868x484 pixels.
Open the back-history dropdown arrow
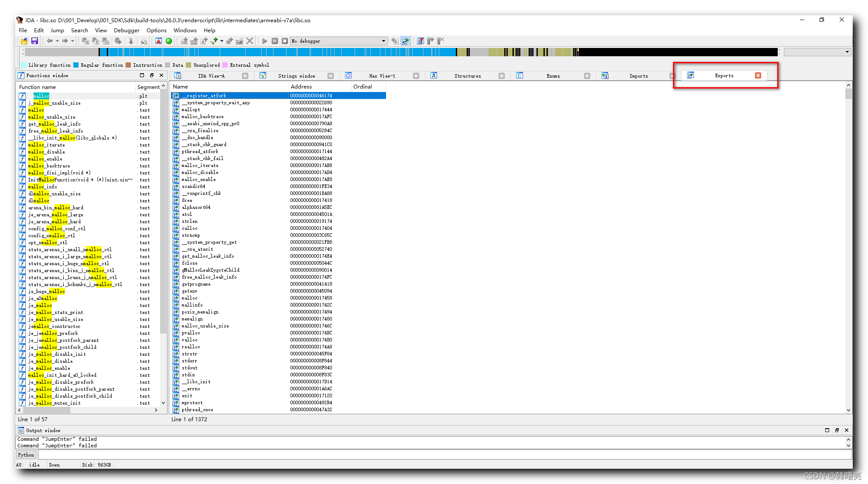pyautogui.click(x=57, y=41)
